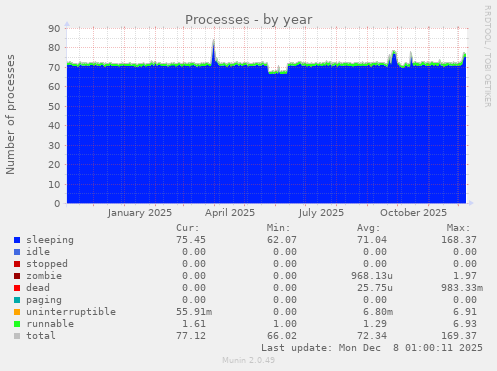Click the 'Processes - by year' title

[x=249, y=20]
